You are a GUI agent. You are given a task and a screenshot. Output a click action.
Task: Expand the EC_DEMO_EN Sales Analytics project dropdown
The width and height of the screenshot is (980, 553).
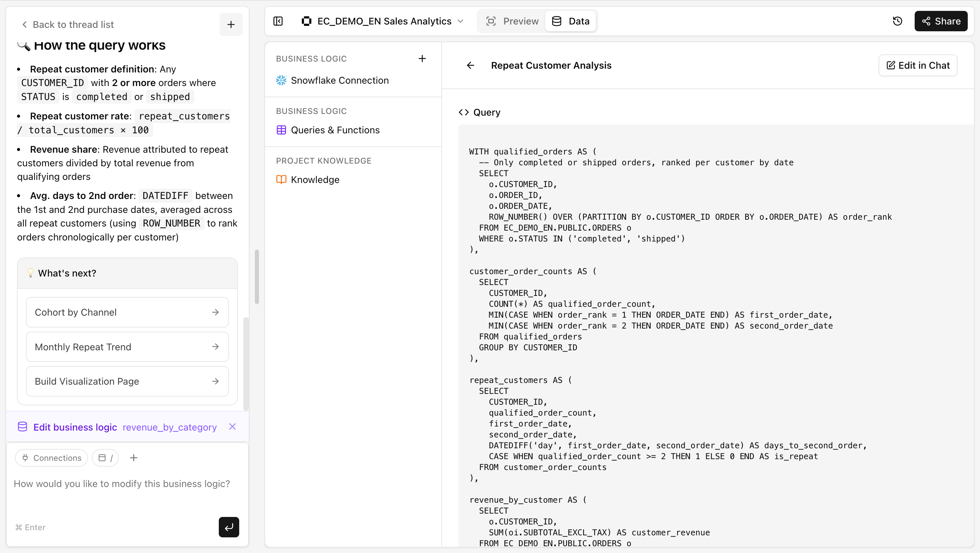(x=383, y=21)
